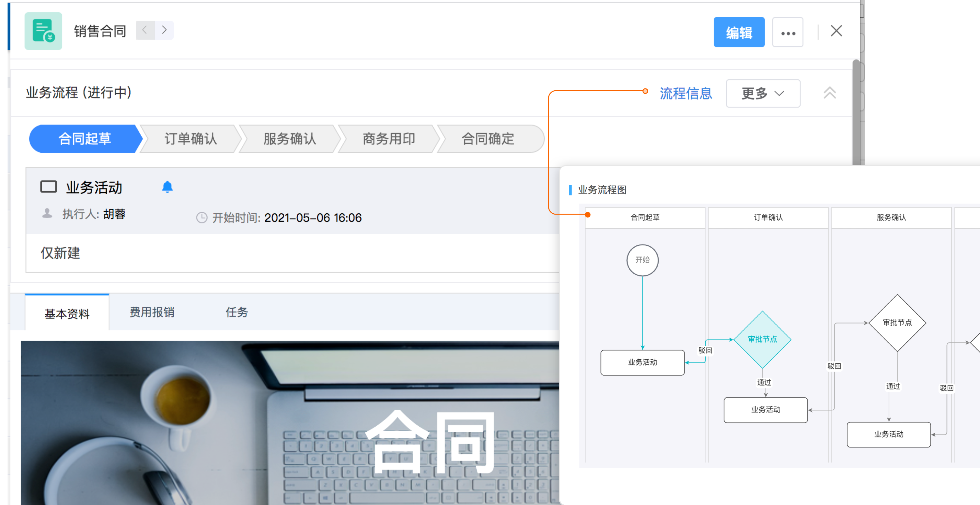
Task: Click executor name 胡蓉
Action: coord(114,214)
